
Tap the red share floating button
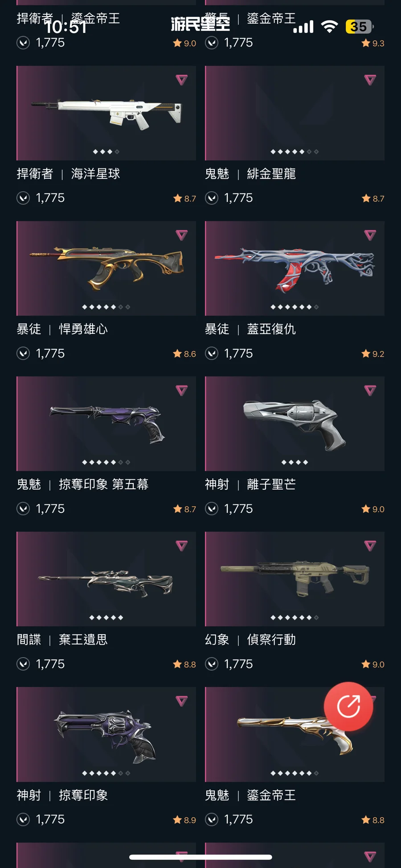(348, 706)
